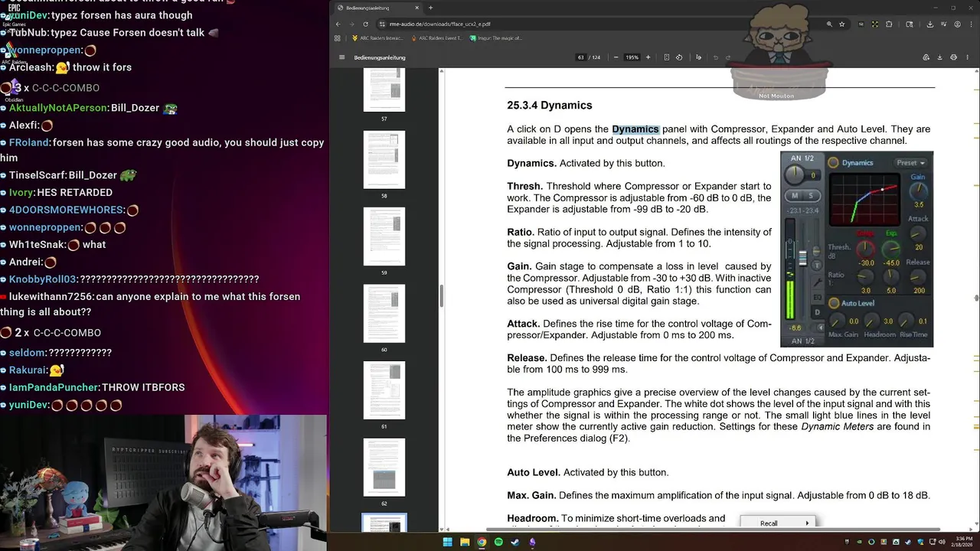The height and width of the screenshot is (551, 980).
Task: Click the fit to page icon
Action: (667, 57)
